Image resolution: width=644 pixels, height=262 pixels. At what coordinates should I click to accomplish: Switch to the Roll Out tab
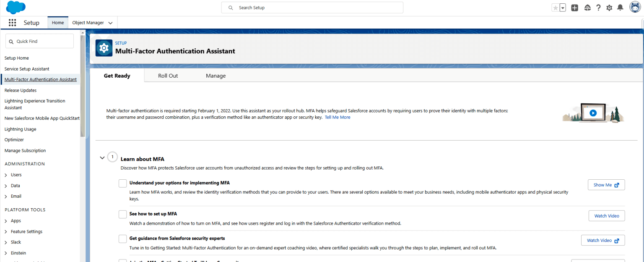pos(168,76)
